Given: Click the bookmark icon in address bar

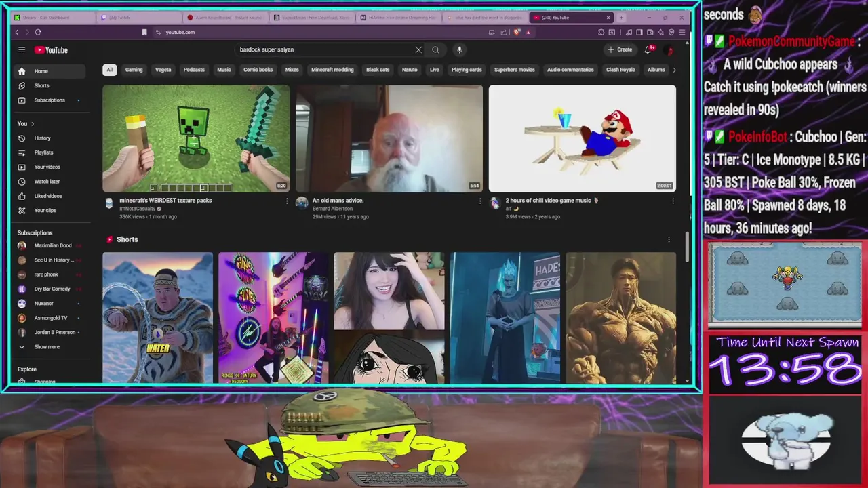Looking at the screenshot, I should 144,32.
